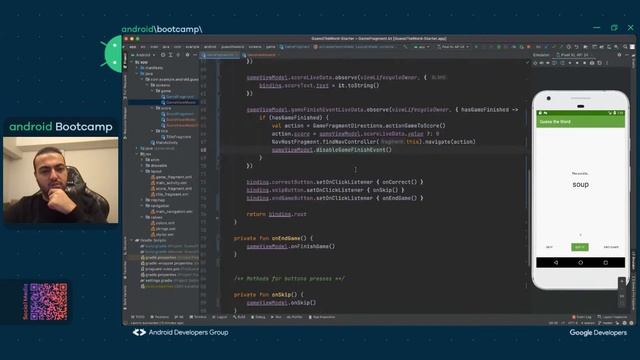
Task: Select game_fragment.xml layout file
Action: tap(171, 177)
